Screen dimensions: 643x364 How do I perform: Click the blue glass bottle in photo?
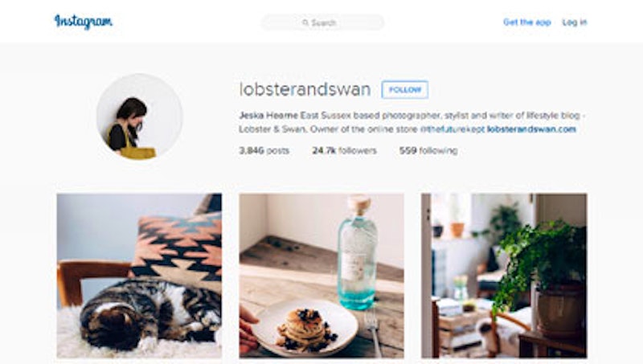(357, 253)
